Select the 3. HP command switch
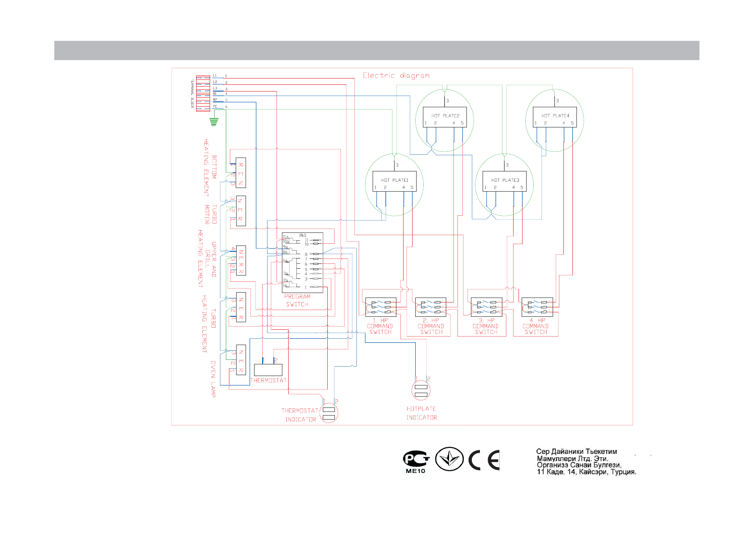The image size is (756, 534). [x=486, y=307]
